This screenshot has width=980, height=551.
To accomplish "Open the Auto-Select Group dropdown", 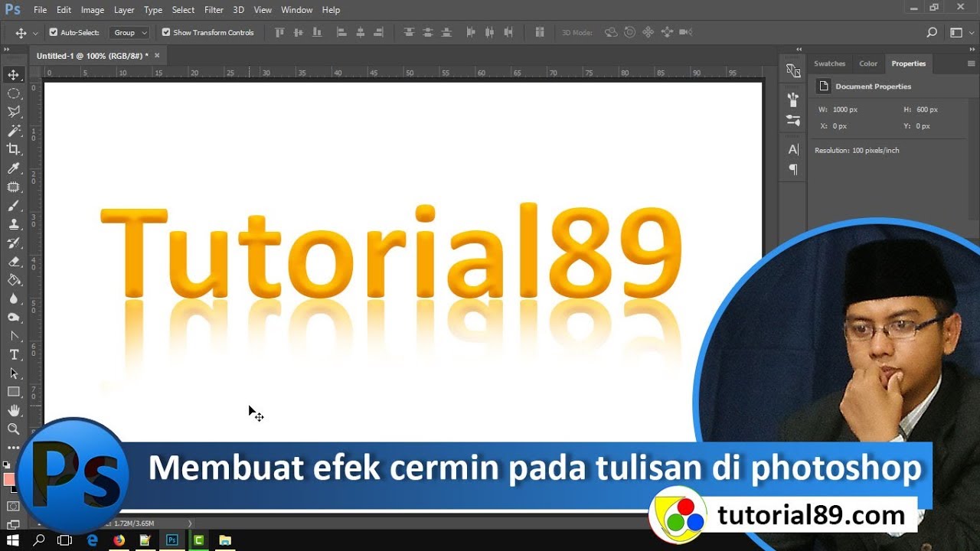I will [x=129, y=33].
